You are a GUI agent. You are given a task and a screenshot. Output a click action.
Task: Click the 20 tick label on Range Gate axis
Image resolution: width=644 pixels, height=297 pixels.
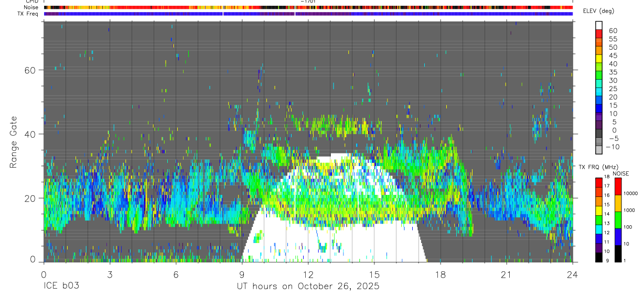(30, 198)
